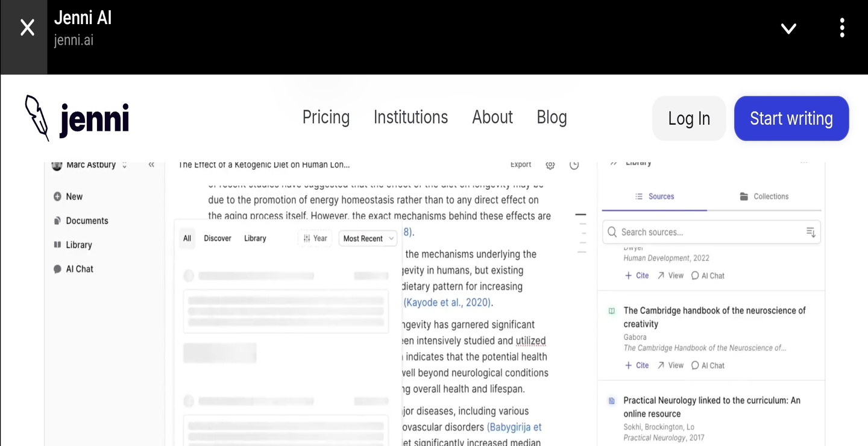Click the sort icon in search field
The height and width of the screenshot is (446, 868).
click(x=811, y=232)
